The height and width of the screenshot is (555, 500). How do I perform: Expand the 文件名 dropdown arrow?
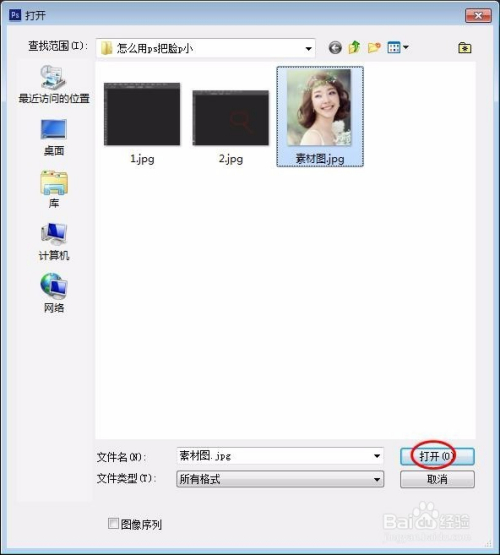(377, 456)
